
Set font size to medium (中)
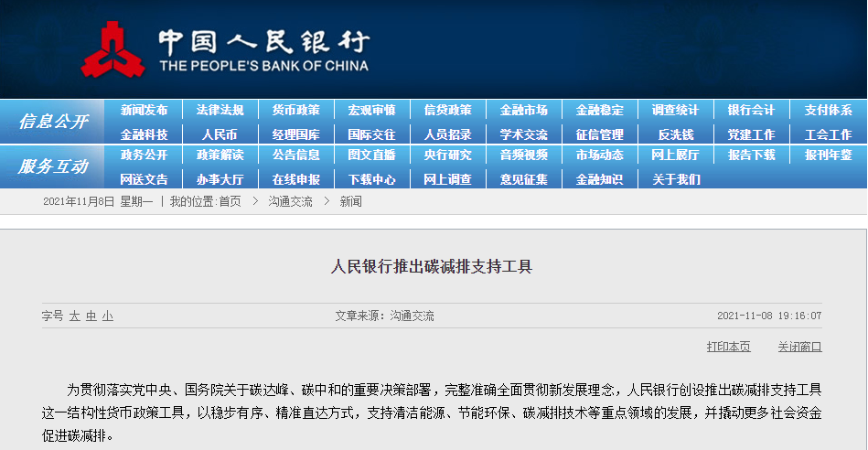click(x=91, y=316)
